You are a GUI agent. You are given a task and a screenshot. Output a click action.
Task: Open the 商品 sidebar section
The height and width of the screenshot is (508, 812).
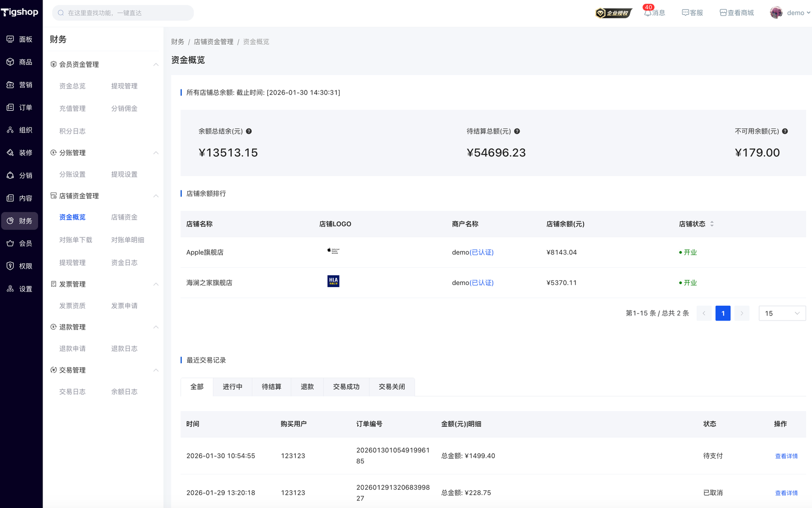click(20, 62)
